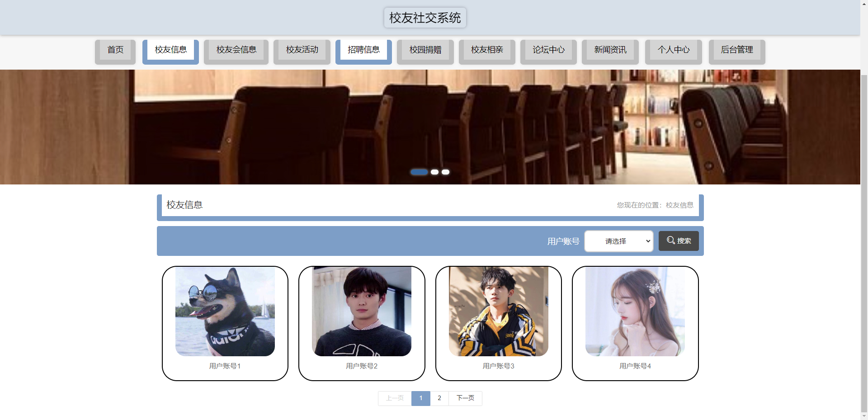Open the 请选择 dropdown

pos(618,241)
